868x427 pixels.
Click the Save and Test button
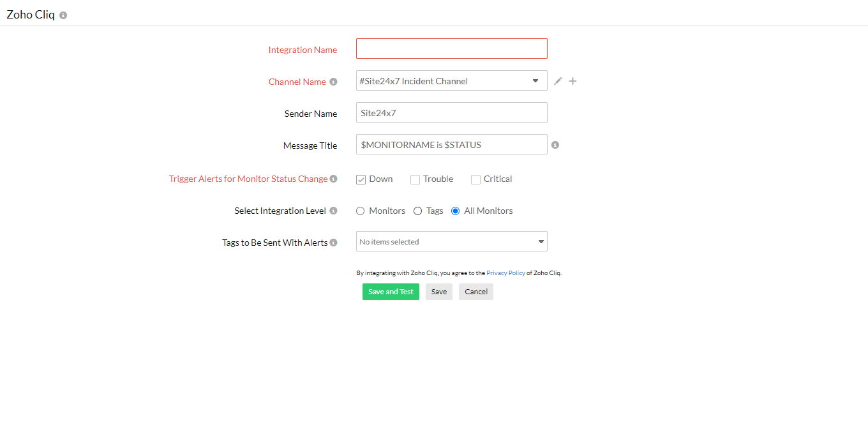391,292
